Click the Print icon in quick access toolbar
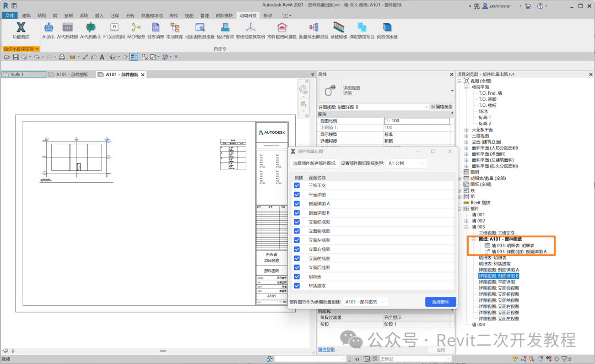The height and width of the screenshot is (364, 595). pyautogui.click(x=62, y=57)
